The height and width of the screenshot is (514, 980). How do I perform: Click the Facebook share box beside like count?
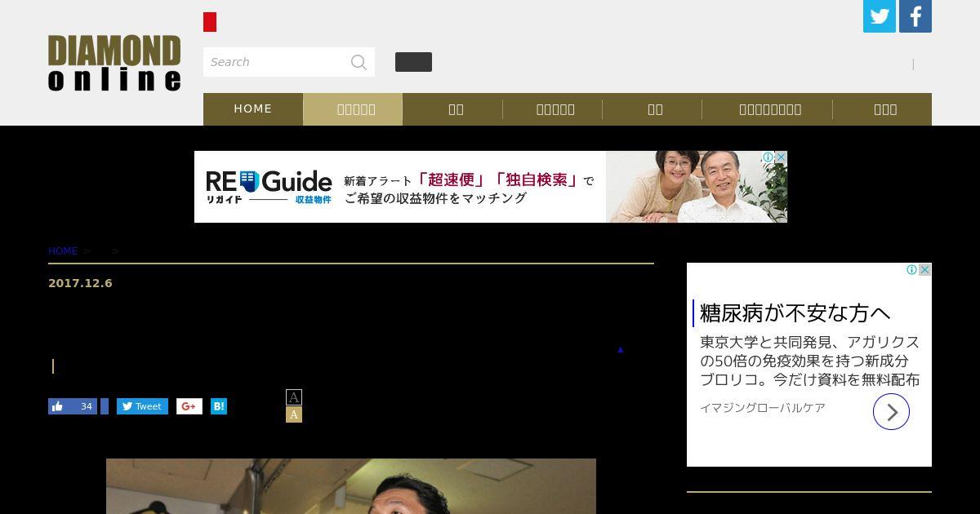[x=105, y=406]
